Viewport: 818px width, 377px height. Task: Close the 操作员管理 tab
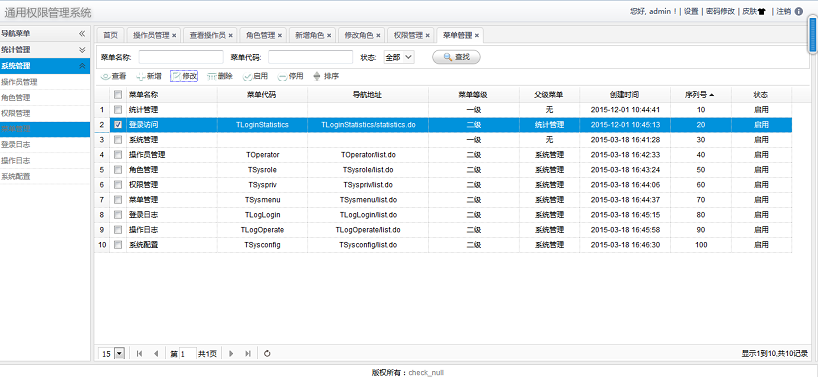[x=174, y=35]
